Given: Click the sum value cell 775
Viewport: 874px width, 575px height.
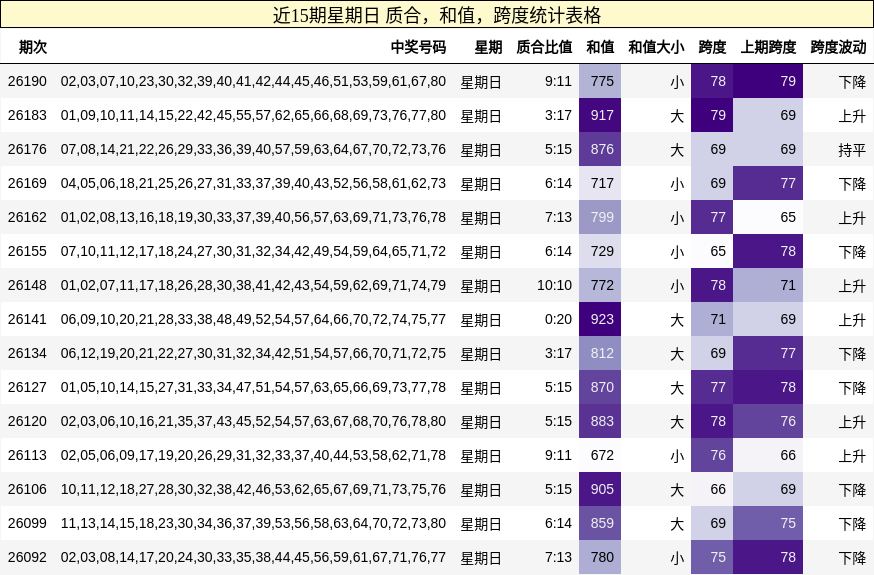Looking at the screenshot, I should [600, 81].
